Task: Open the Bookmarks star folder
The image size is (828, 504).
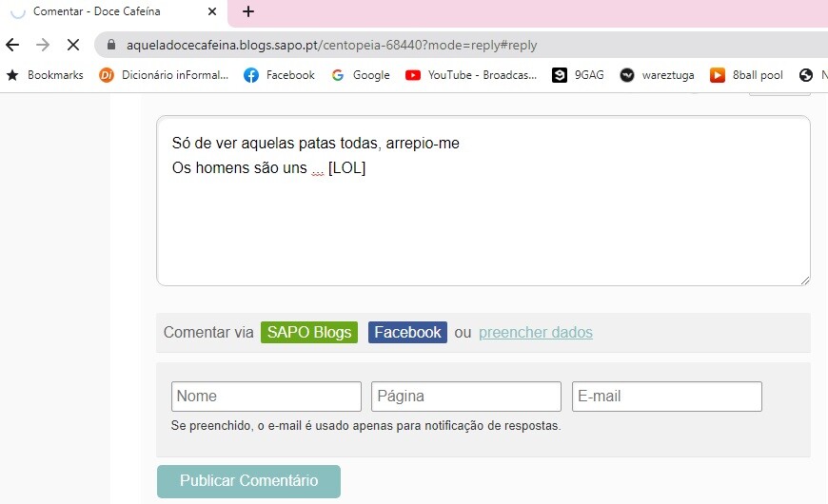Action: [45, 75]
